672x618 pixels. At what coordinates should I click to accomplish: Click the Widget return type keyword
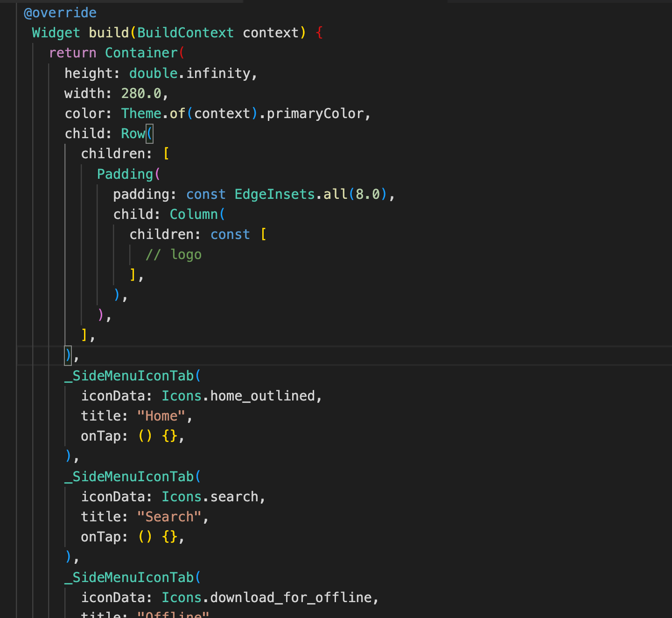[x=56, y=33]
